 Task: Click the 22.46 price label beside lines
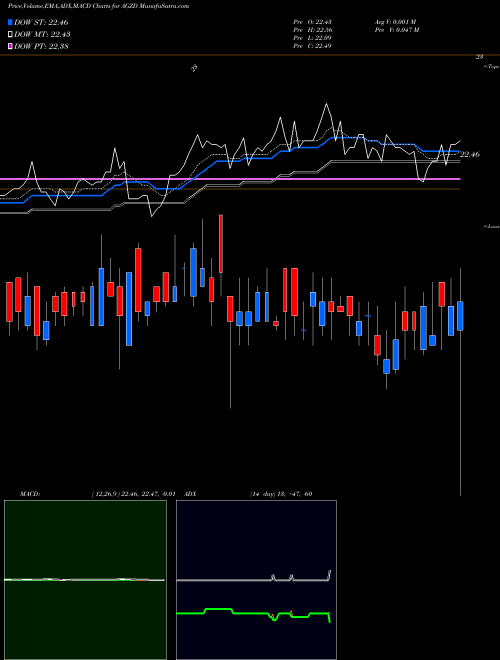470,154
